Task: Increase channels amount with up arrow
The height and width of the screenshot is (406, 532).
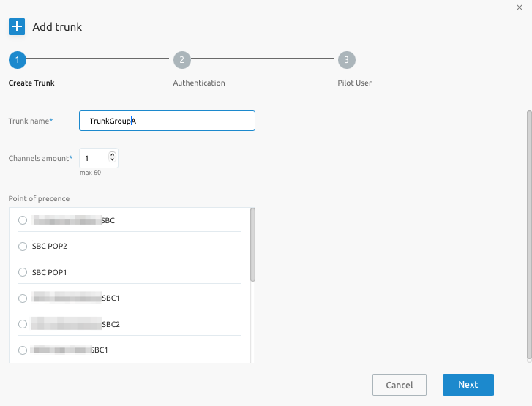Action: click(x=112, y=154)
